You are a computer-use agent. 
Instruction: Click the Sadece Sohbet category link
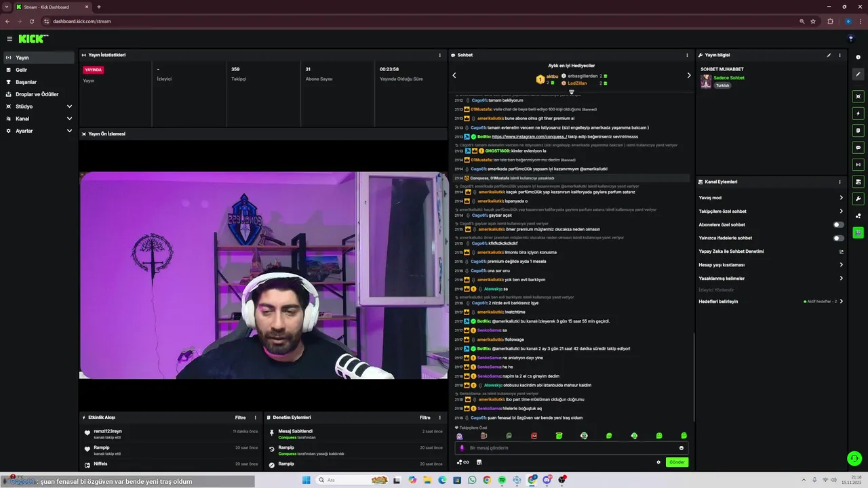pos(729,78)
